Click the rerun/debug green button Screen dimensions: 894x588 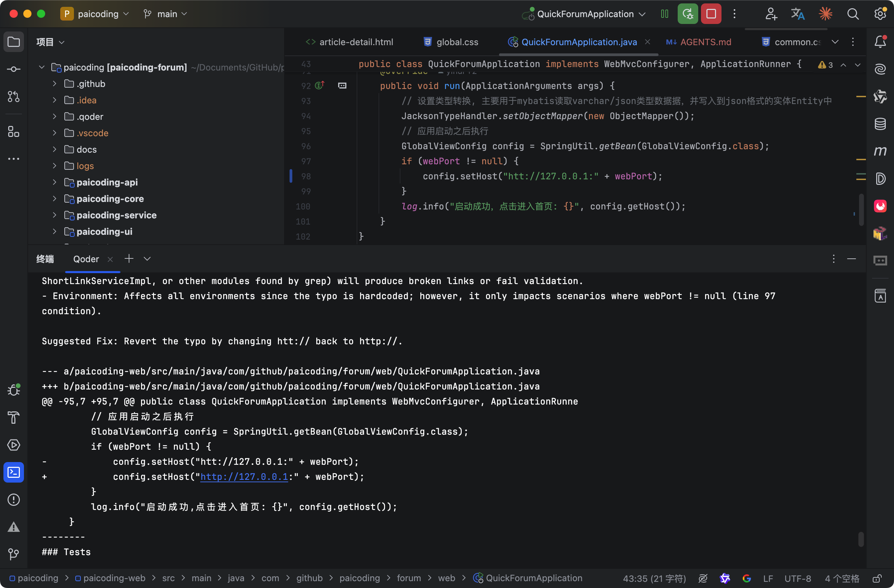(x=687, y=14)
